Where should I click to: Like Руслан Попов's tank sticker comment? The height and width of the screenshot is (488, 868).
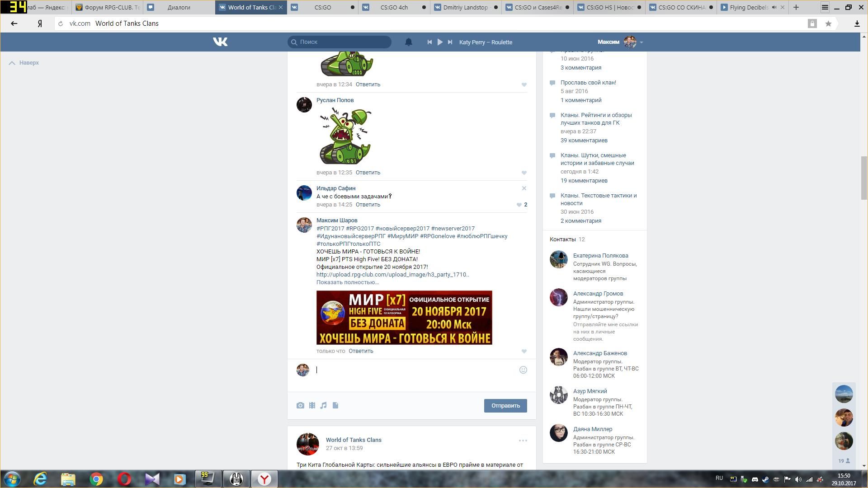click(524, 173)
